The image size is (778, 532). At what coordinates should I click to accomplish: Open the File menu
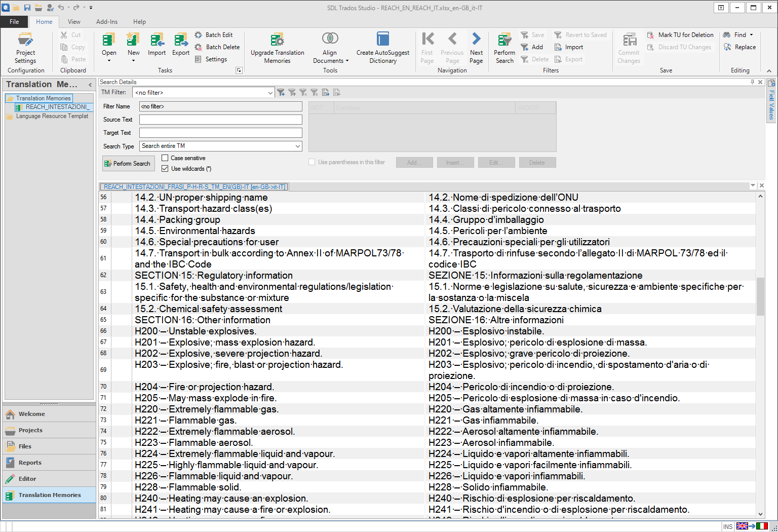click(x=14, y=22)
